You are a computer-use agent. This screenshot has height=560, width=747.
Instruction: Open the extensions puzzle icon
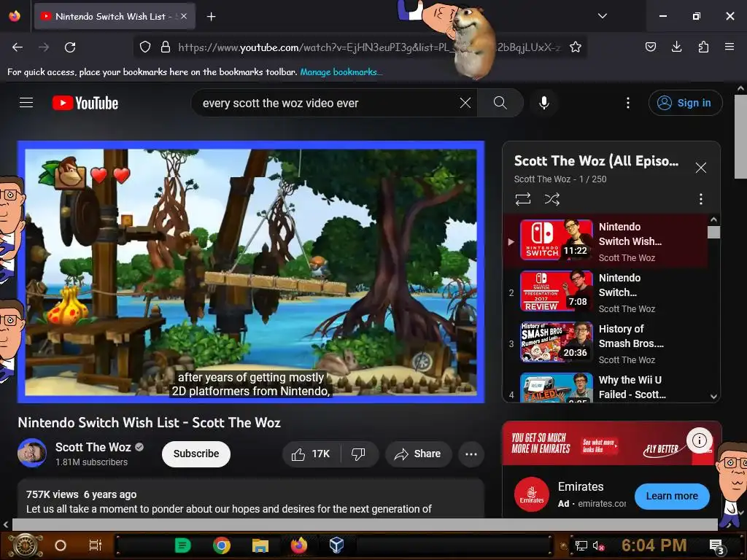point(703,47)
